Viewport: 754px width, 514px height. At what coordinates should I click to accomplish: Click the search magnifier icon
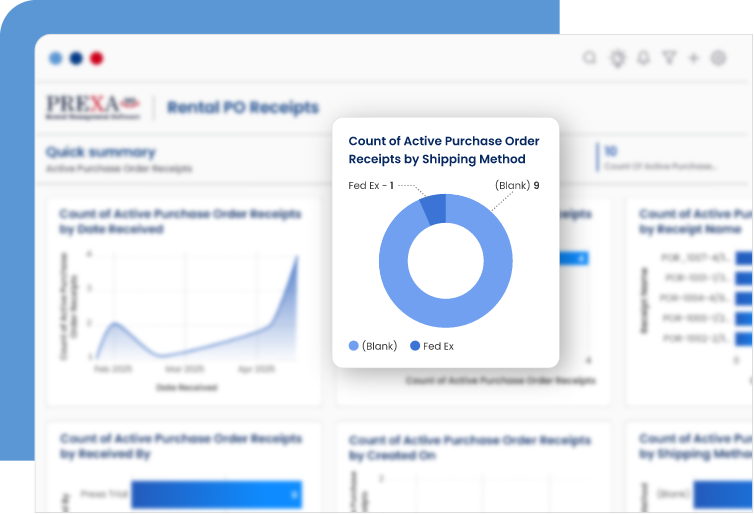click(x=590, y=59)
